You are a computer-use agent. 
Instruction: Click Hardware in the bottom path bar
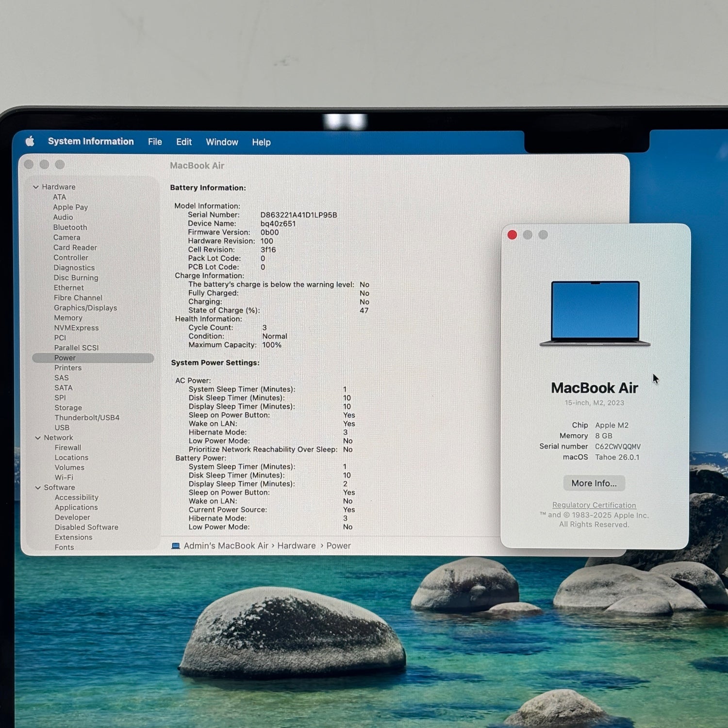click(296, 546)
